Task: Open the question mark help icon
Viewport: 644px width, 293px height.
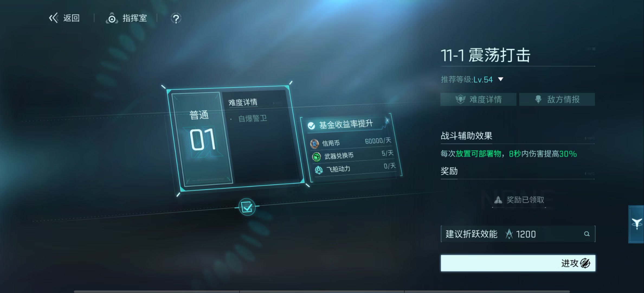Action: click(x=176, y=18)
